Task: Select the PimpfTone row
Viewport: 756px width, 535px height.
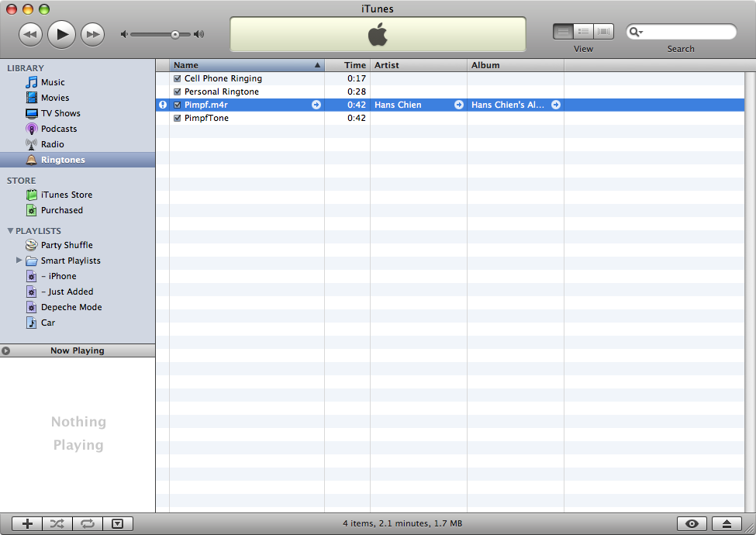Action: coord(450,118)
